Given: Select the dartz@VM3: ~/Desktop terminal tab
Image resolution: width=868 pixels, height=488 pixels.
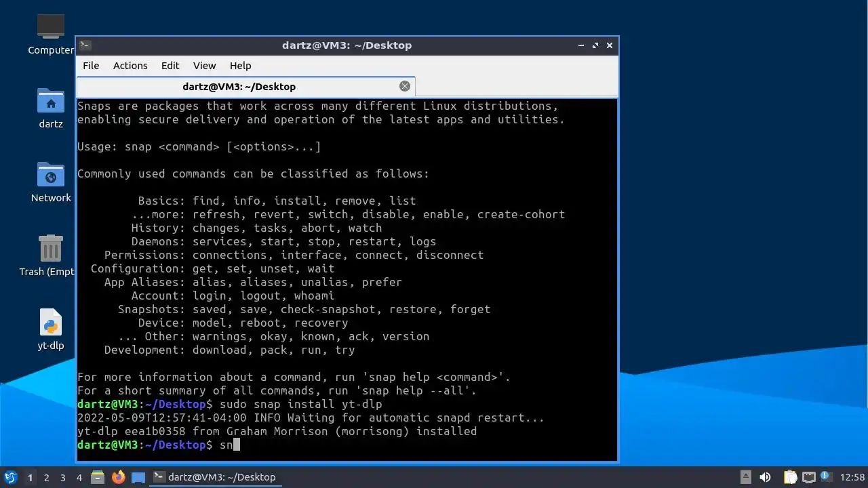Looking at the screenshot, I should (x=245, y=87).
